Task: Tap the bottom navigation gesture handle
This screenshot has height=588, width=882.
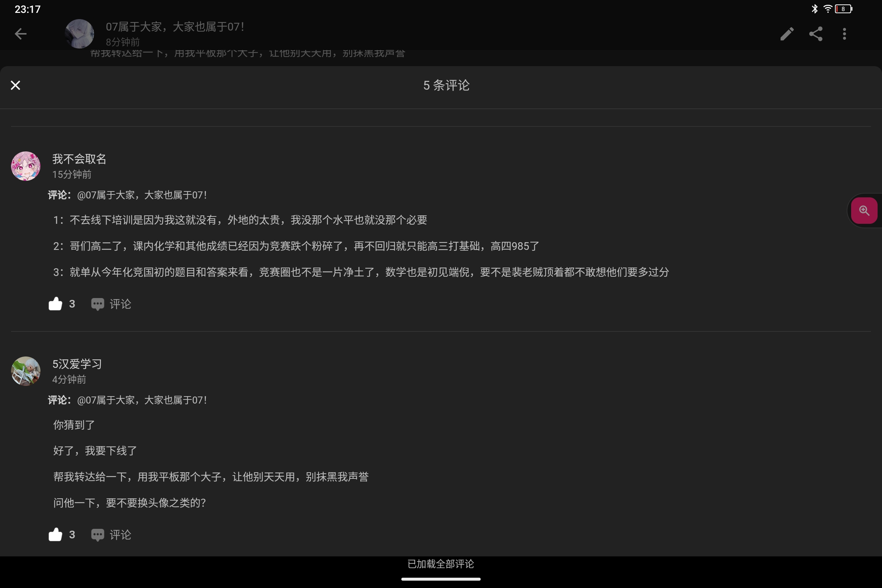Action: 441,579
